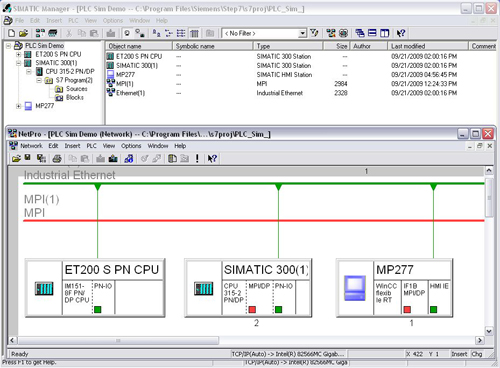
Task: Click red MPI/DP interface square on SIMATIC 300(1)
Action: (x=252, y=309)
